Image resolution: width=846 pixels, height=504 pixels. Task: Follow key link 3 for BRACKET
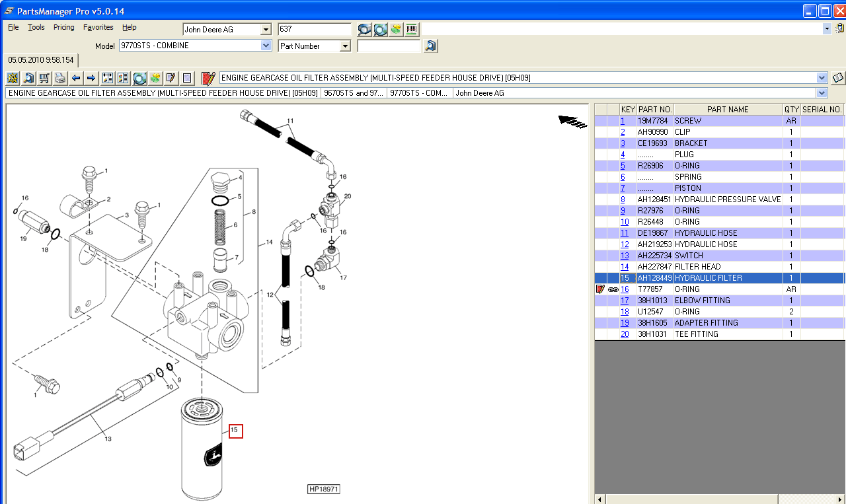(623, 143)
